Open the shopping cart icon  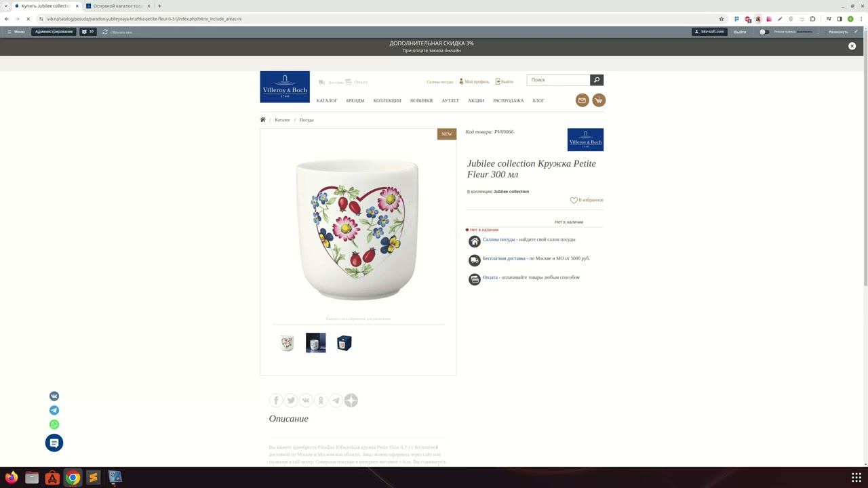pyautogui.click(x=599, y=100)
